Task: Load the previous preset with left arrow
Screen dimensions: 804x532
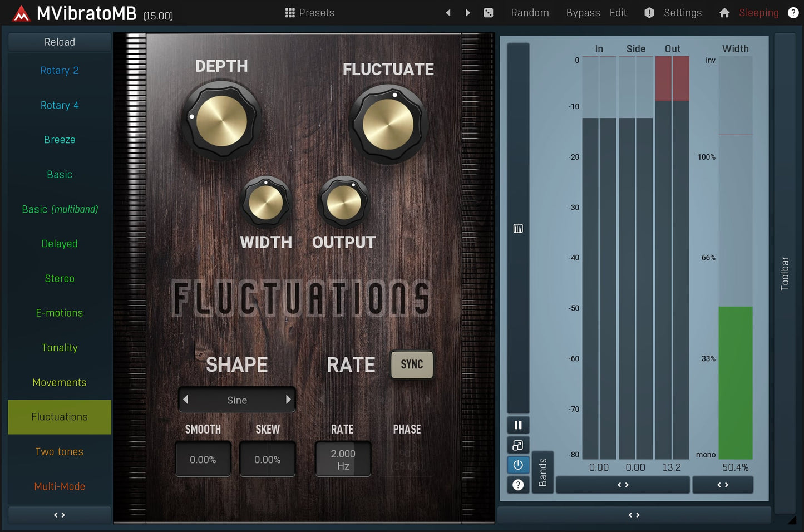Action: point(448,13)
